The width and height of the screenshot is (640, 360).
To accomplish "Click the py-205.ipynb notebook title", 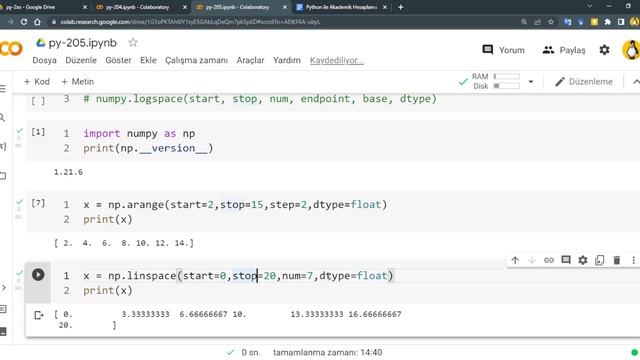I will (x=82, y=42).
